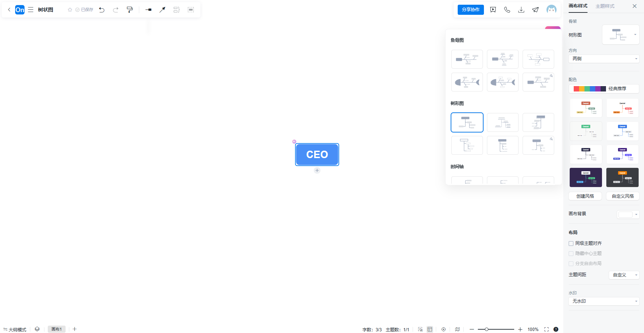Select the 画布1 canvas tab
644x333 pixels.
[x=56, y=329]
